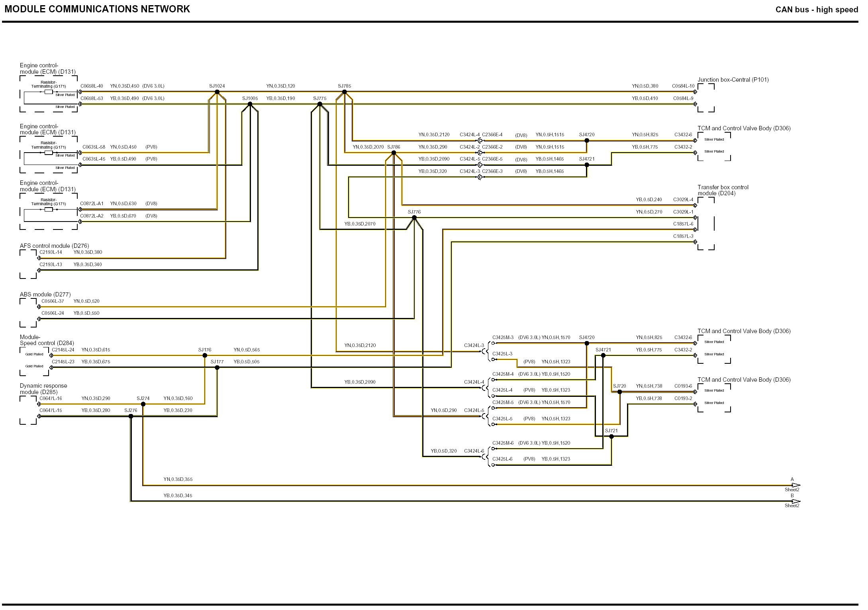Click the ABS module (D277) label
This screenshot has height=610, width=868.
[45, 294]
